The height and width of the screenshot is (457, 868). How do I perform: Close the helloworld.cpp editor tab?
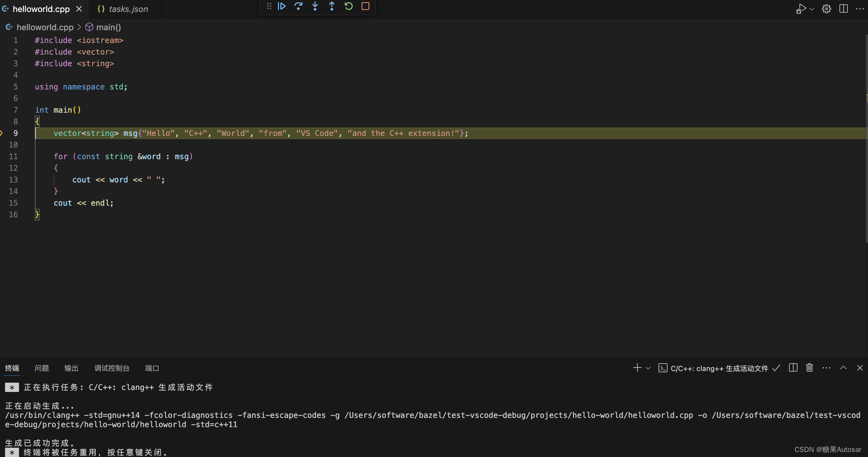tap(79, 9)
